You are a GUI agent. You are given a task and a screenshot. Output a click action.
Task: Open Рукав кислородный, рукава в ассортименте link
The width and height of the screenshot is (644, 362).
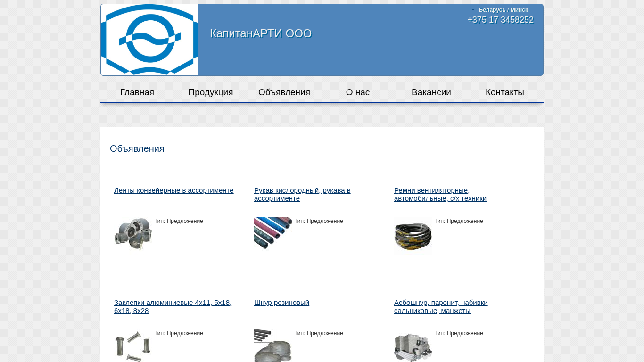pyautogui.click(x=302, y=194)
